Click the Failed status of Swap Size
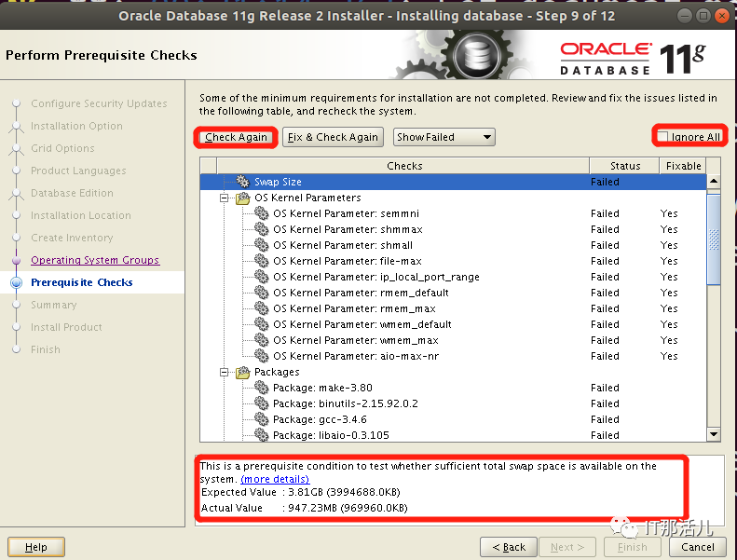The width and height of the screenshot is (737, 560). click(605, 182)
